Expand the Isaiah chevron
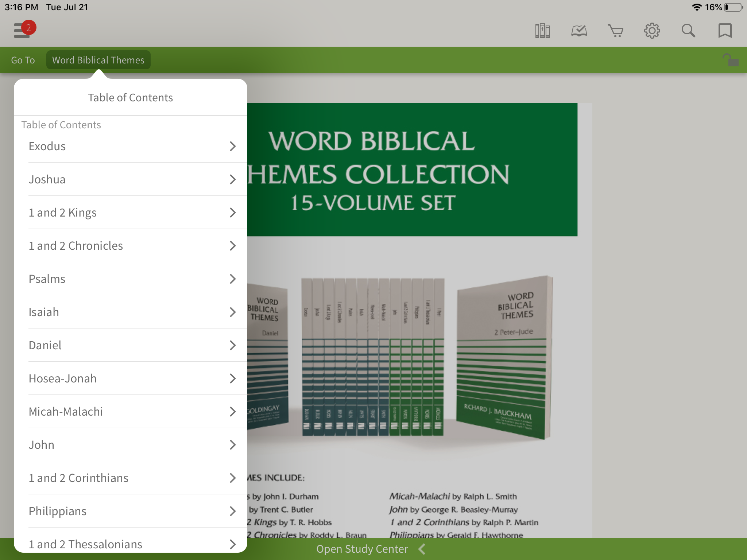Viewport: 747px width, 560px height. [233, 312]
